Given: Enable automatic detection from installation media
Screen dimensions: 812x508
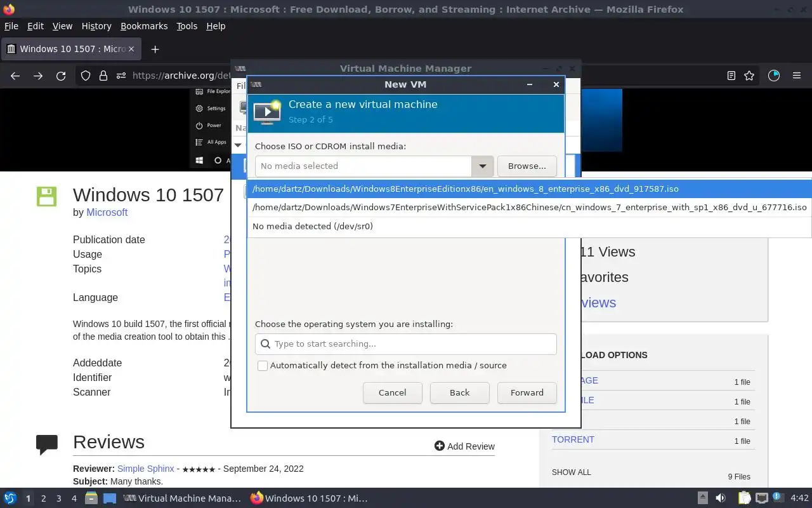Looking at the screenshot, I should click(x=263, y=366).
